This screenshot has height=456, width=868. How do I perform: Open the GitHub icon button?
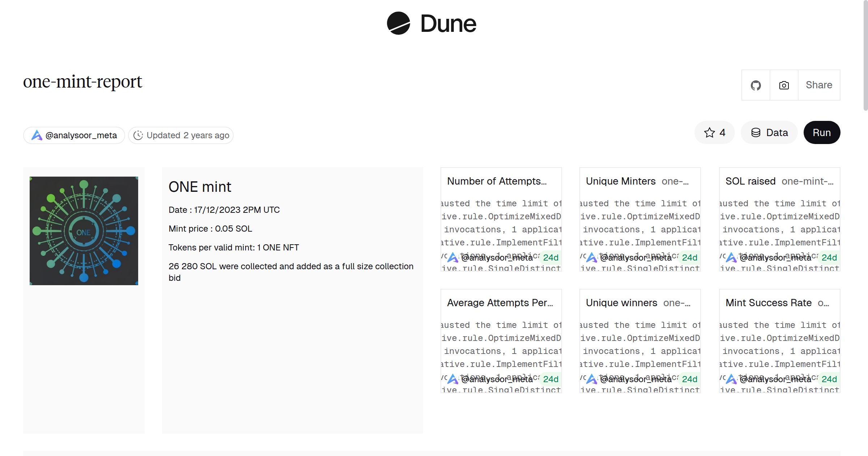756,85
